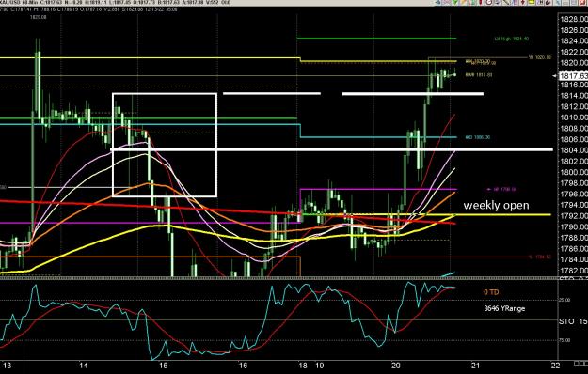Click the cyan level label 1806.30
This screenshot has height=374, width=588.
pyautogui.click(x=478, y=137)
